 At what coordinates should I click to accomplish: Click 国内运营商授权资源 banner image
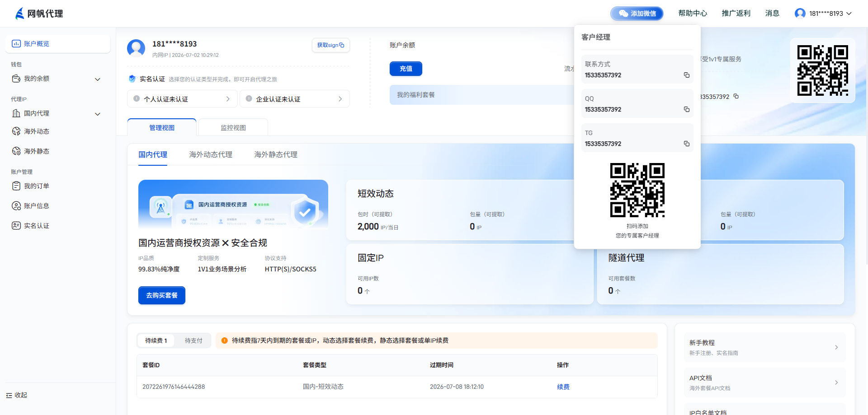[233, 204]
